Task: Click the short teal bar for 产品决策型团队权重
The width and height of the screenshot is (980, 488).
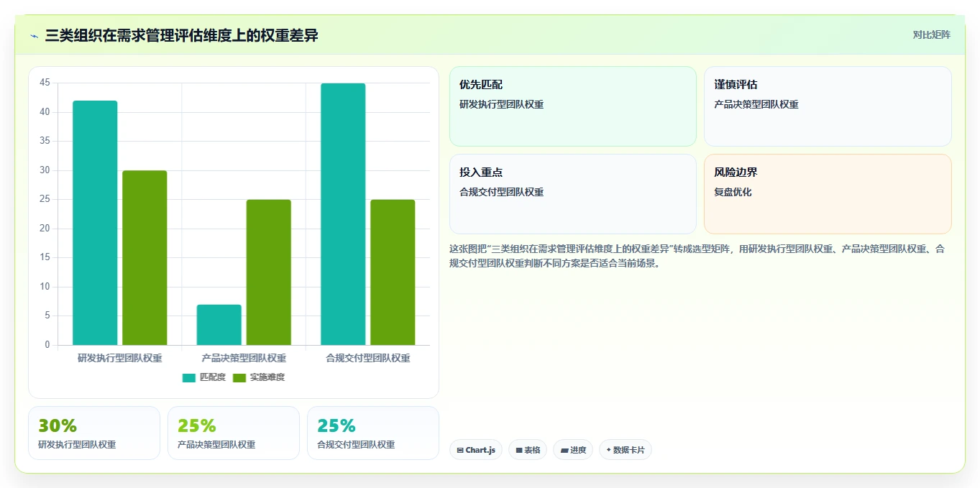Action: (x=219, y=325)
